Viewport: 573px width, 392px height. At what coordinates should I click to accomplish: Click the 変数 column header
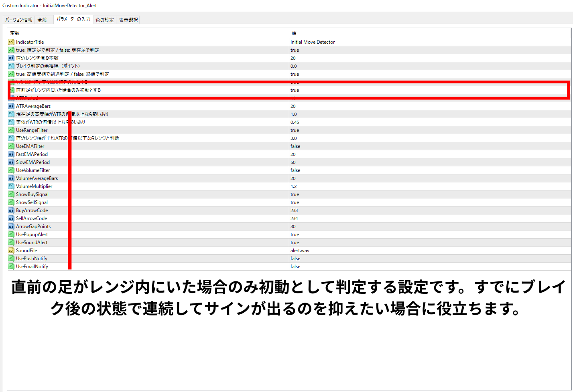coord(15,33)
